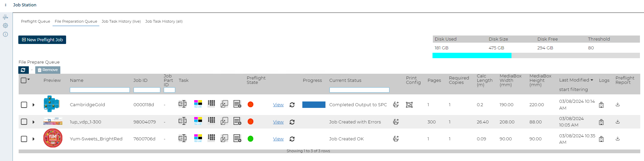
Task: Open the Job Task History (all) tab
Action: (164, 21)
